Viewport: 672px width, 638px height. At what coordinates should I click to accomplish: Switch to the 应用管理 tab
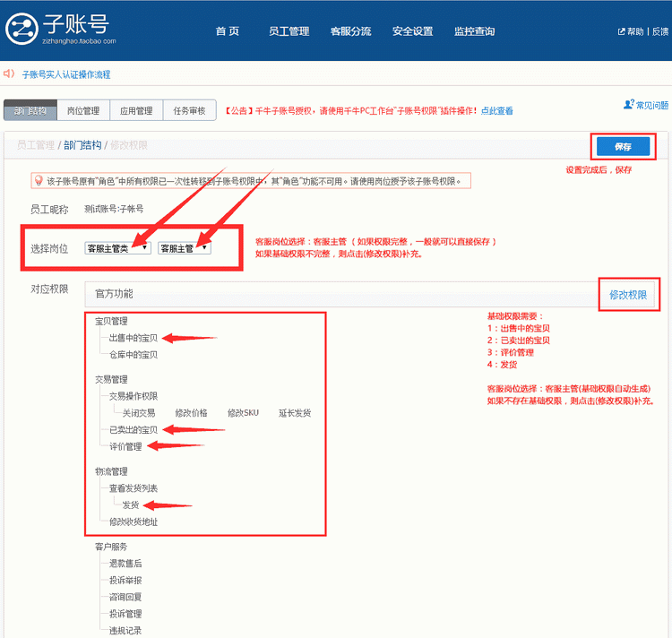(x=136, y=110)
